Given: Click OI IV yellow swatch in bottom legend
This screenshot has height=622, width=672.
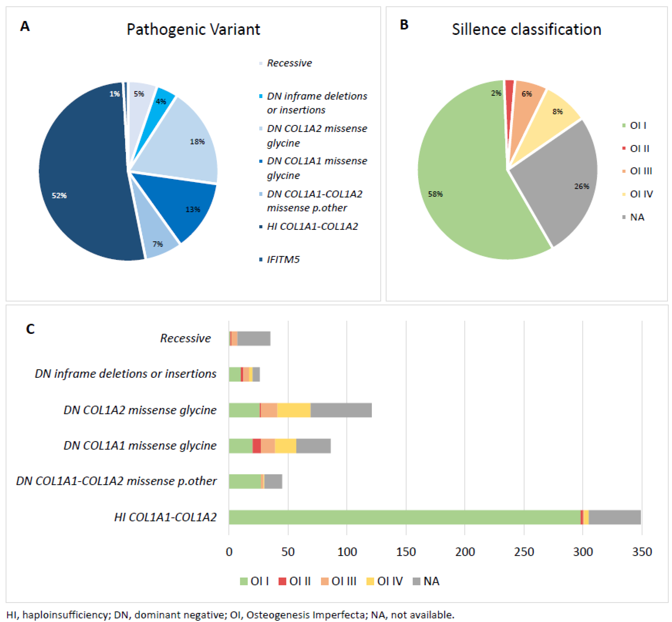Looking at the screenshot, I should [x=370, y=581].
